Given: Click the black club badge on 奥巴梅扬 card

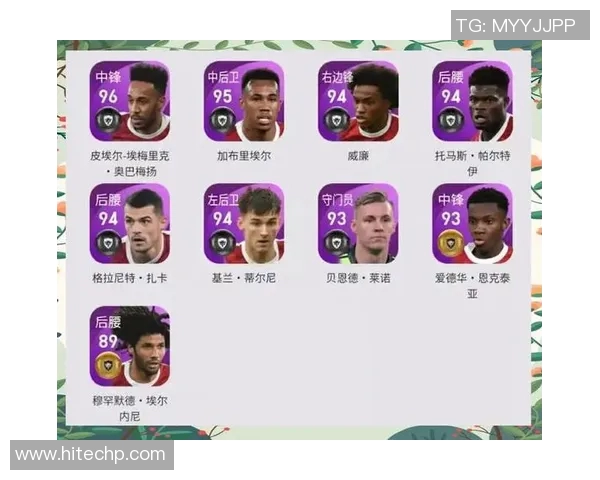Looking at the screenshot, I should (x=108, y=121).
